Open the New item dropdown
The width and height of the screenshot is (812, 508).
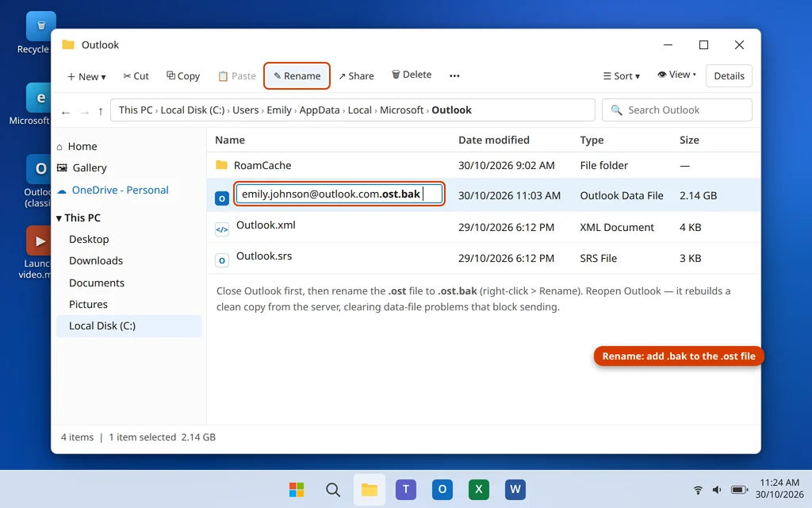(86, 76)
